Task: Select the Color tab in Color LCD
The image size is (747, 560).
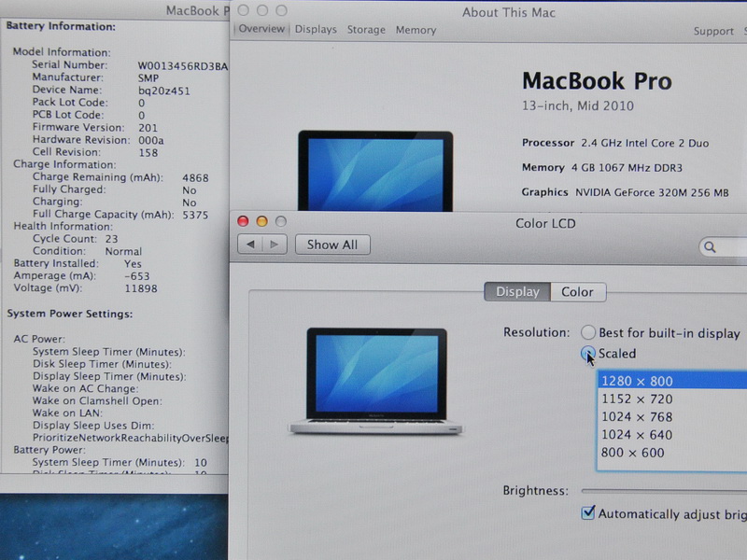Action: tap(578, 292)
